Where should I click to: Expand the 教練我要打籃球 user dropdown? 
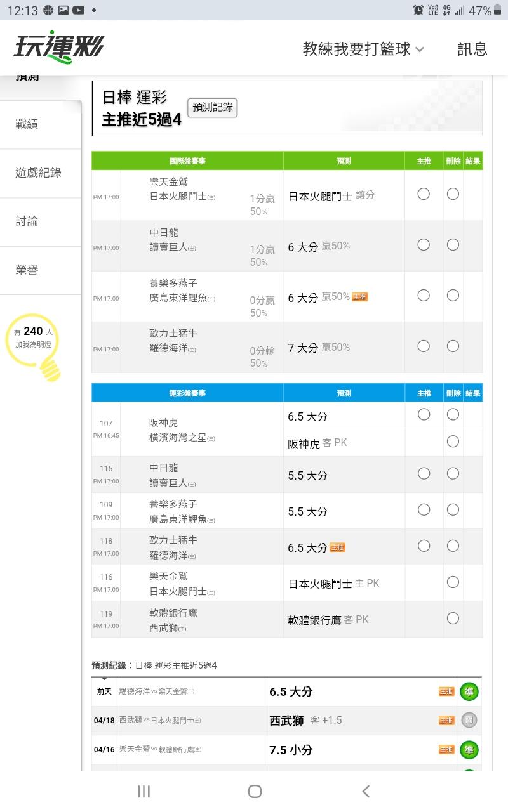click(x=363, y=49)
